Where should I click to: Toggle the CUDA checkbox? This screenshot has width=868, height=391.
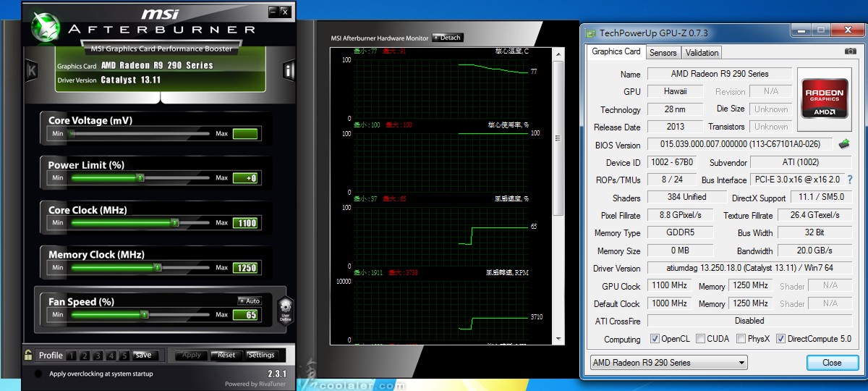click(700, 339)
